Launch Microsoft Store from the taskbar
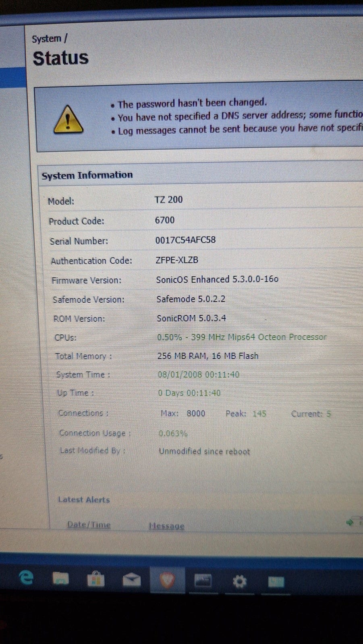 tap(96, 580)
